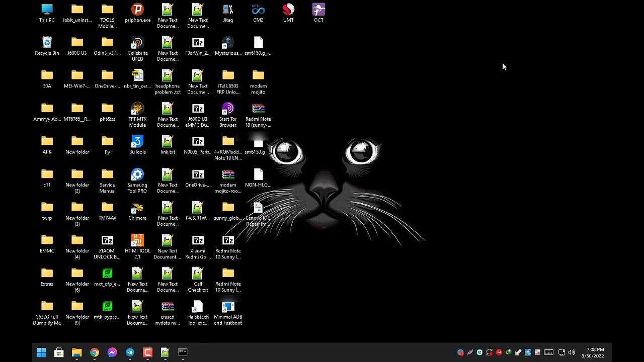Select the Xiaomi Redmi Go ... archive

point(198,247)
